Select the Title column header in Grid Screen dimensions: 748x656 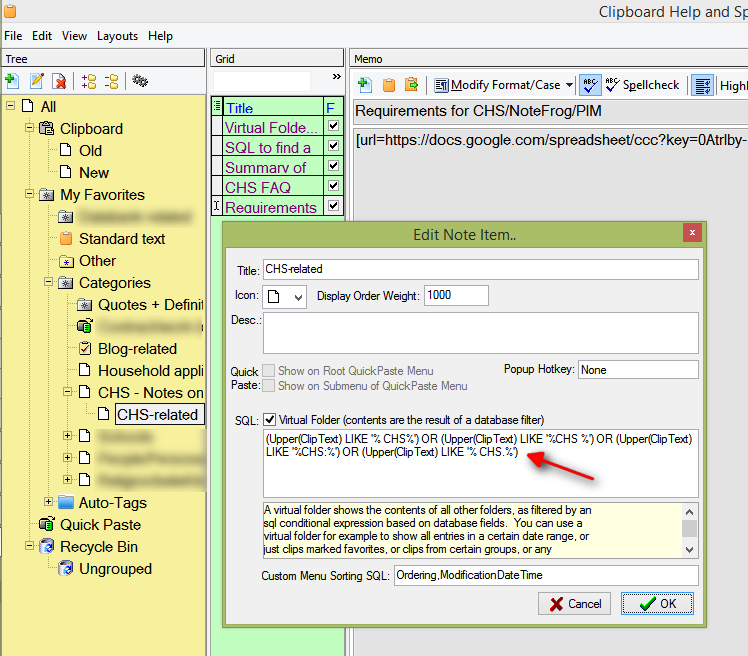273,107
